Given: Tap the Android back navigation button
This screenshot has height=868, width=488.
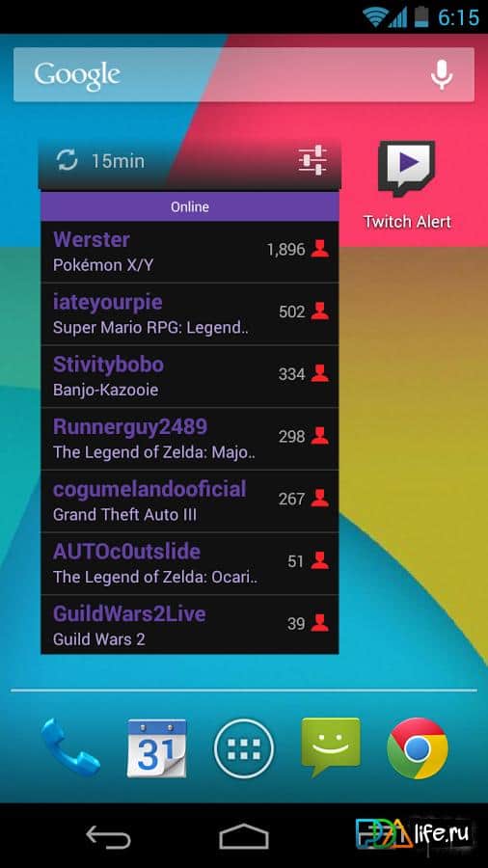Looking at the screenshot, I should click(x=108, y=836).
